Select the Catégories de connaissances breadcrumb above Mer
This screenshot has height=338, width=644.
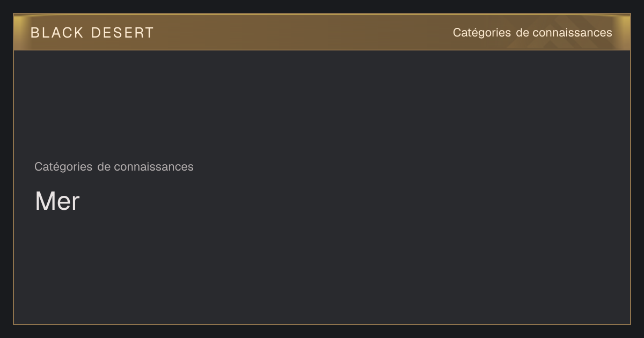click(x=114, y=167)
